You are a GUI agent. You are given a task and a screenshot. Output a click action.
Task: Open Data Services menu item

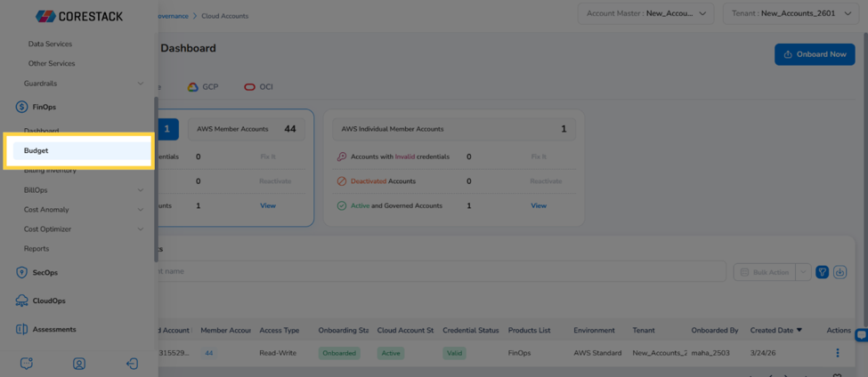(50, 44)
